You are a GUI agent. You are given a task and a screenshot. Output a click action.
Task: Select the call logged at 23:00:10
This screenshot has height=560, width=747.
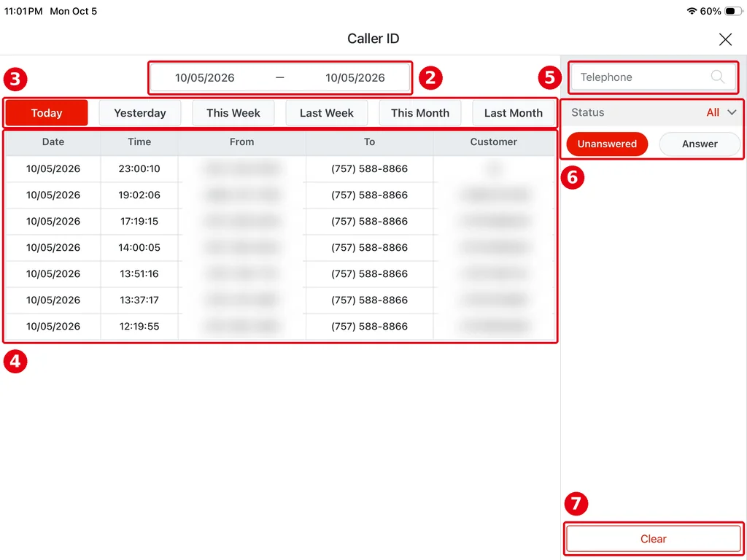pyautogui.click(x=280, y=169)
